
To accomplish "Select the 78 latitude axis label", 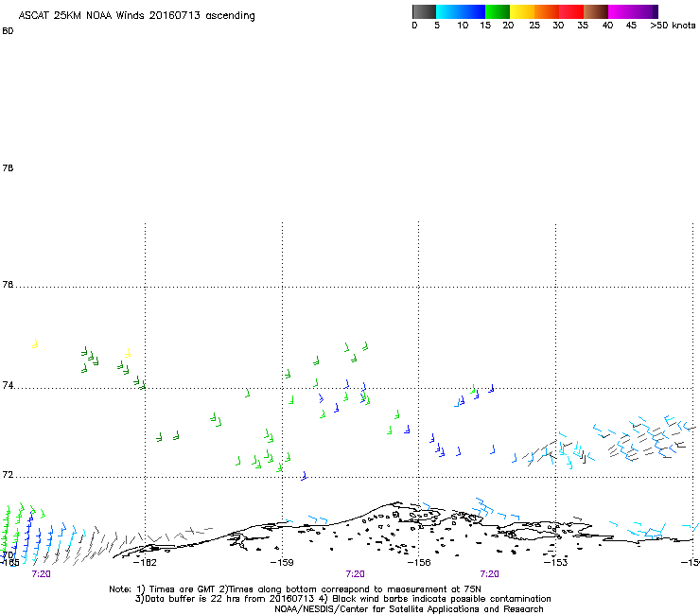I will pyautogui.click(x=8, y=168).
